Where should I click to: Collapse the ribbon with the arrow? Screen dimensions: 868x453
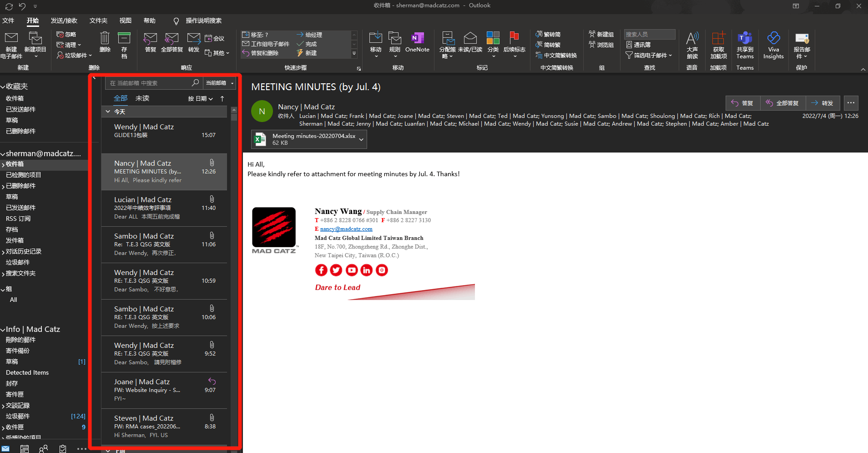point(863,69)
